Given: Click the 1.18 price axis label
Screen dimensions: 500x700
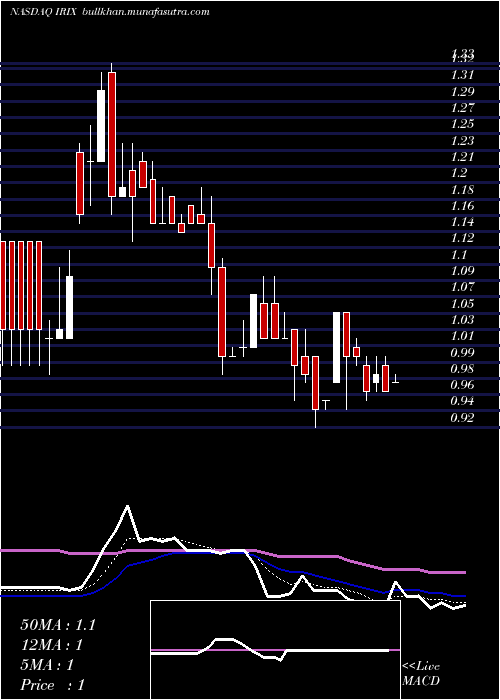Looking at the screenshot, I should pyautogui.click(x=462, y=190).
